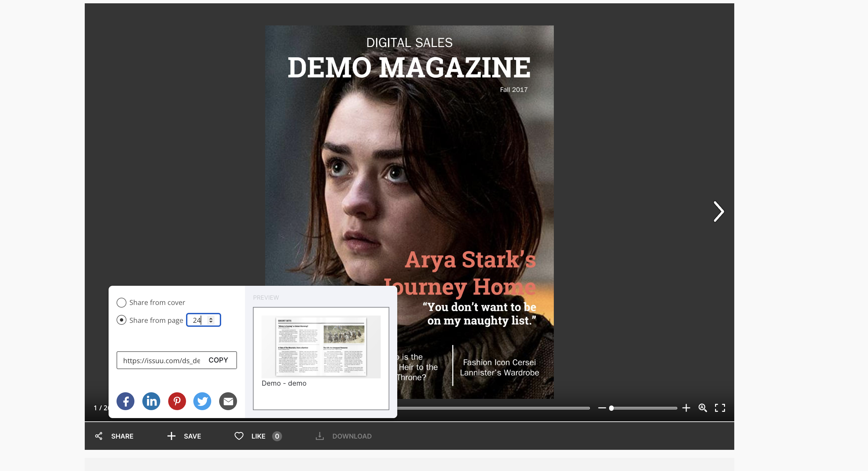Click the zoom-in plus icon
868x471 pixels.
pos(686,408)
